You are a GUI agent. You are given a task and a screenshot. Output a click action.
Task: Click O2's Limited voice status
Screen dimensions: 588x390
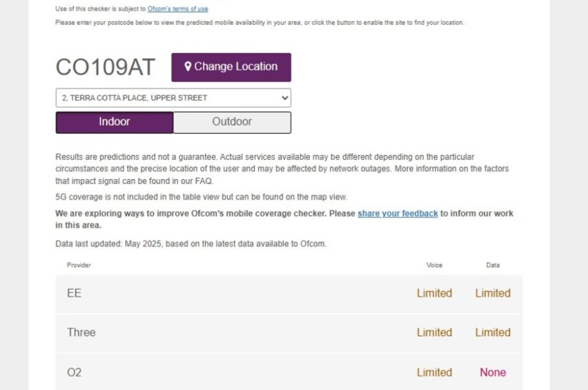pos(434,372)
